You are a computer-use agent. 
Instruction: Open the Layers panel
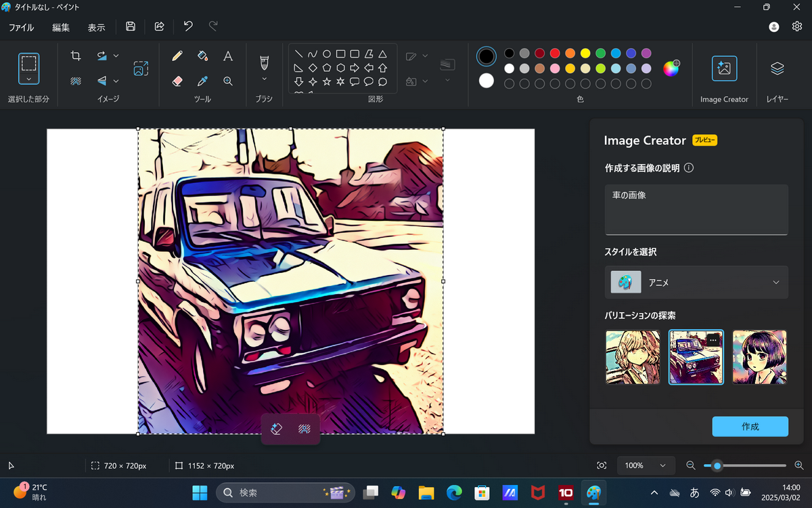(x=777, y=68)
